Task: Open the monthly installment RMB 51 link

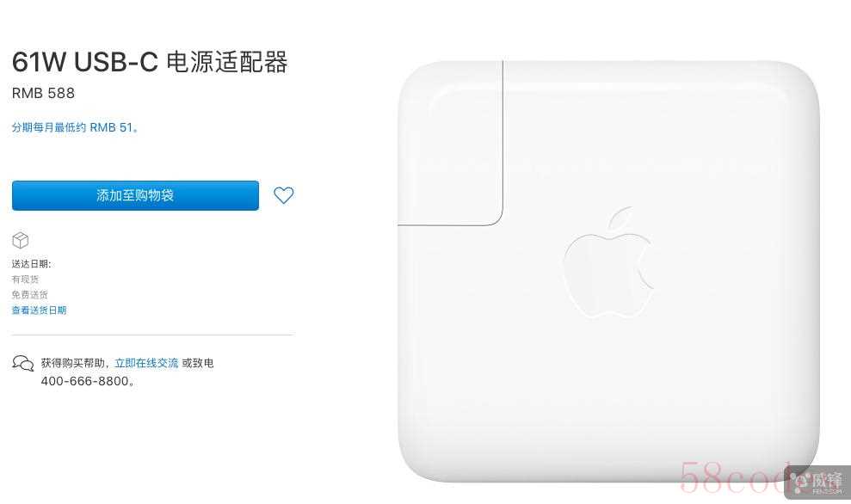Action: (75, 127)
